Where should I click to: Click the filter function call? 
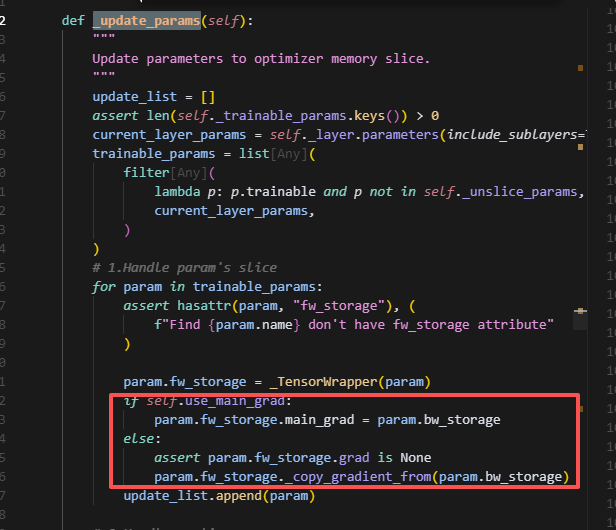tap(146, 173)
